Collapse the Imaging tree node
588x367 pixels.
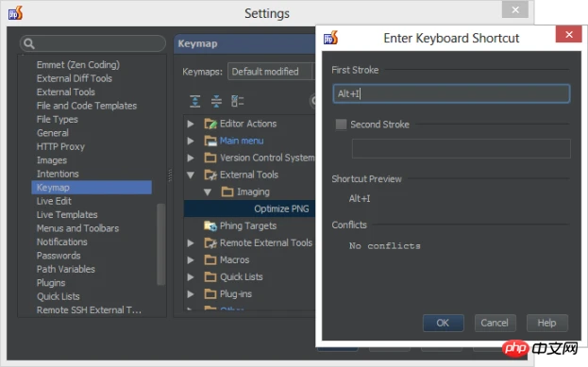click(x=208, y=192)
